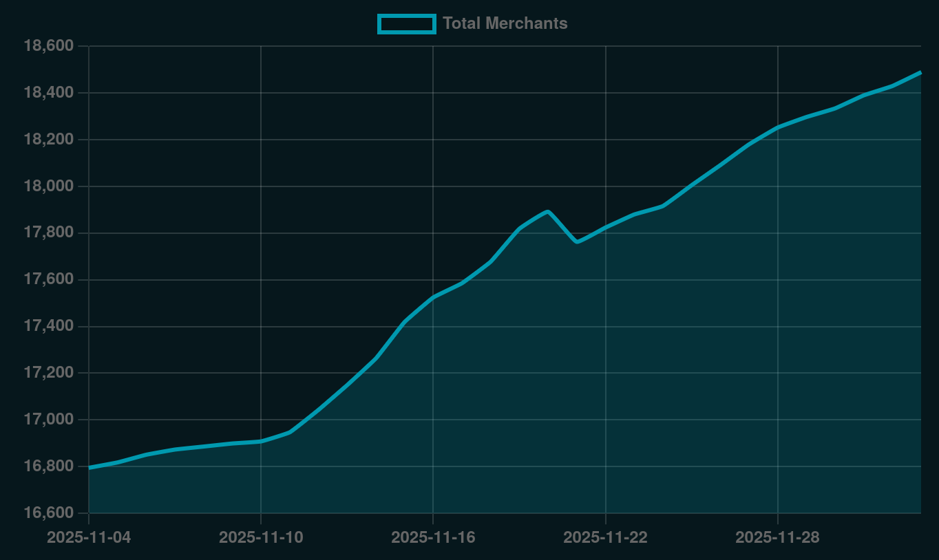Click the peak data point before the dip
Image resolution: width=939 pixels, height=560 pixels.
[547, 211]
